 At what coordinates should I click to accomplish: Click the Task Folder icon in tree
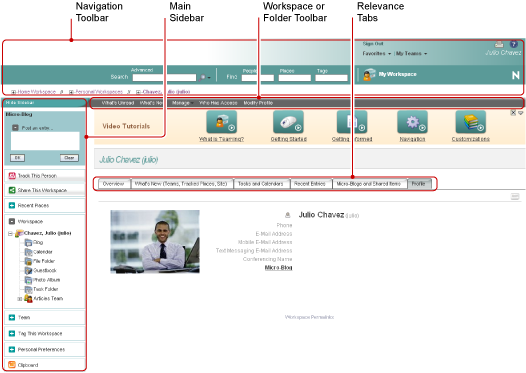coord(29,289)
